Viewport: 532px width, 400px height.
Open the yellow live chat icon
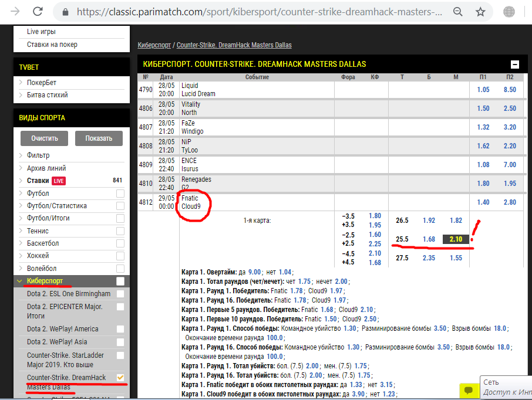coord(468,389)
